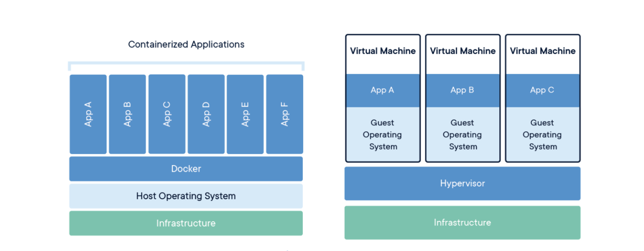Select the vertical App A container block above Docker
The image size is (644, 251).
tap(88, 114)
